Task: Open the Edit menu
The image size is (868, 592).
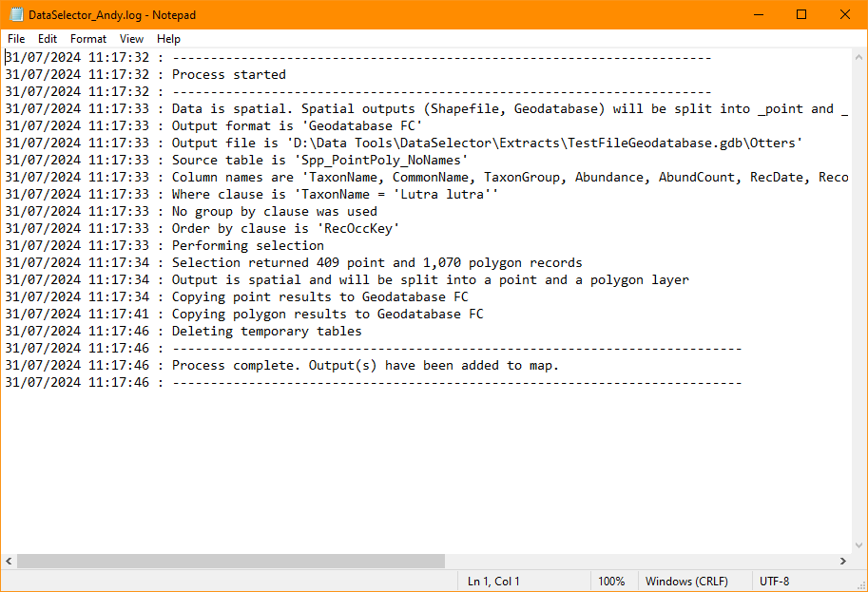Action: tap(47, 39)
